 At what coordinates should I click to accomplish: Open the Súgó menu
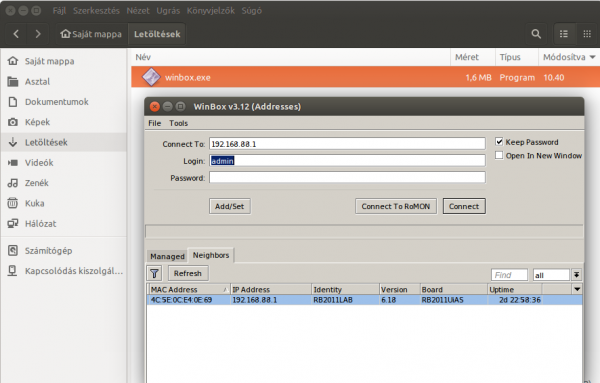pyautogui.click(x=252, y=11)
